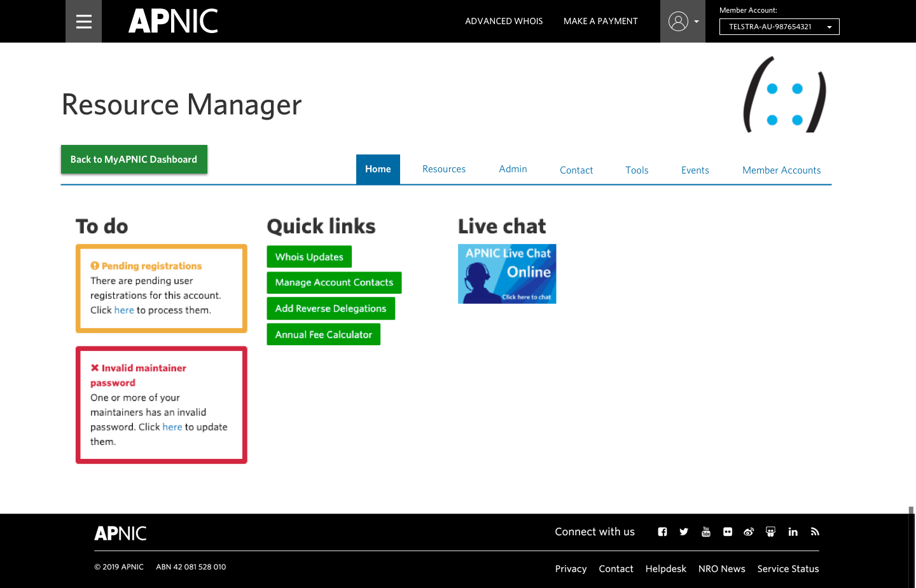
Task: Click the APNIC logo in header
Action: pyautogui.click(x=172, y=21)
